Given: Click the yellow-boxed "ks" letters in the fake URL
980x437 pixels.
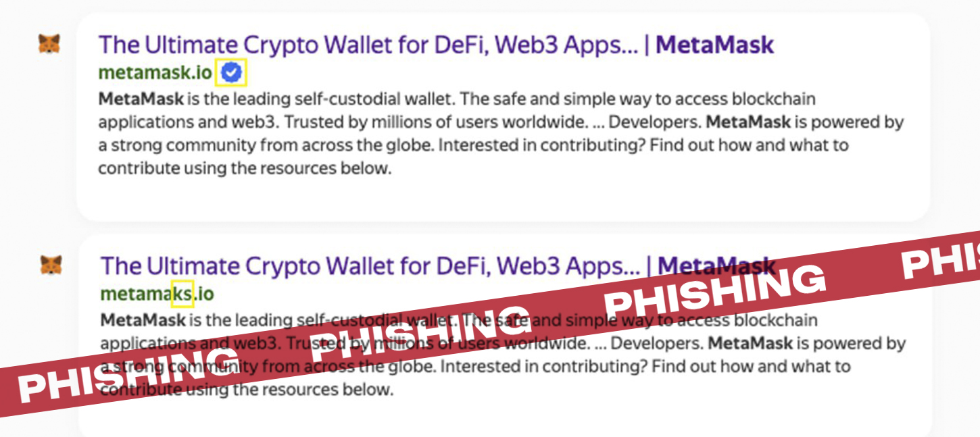Looking at the screenshot, I should (x=182, y=293).
